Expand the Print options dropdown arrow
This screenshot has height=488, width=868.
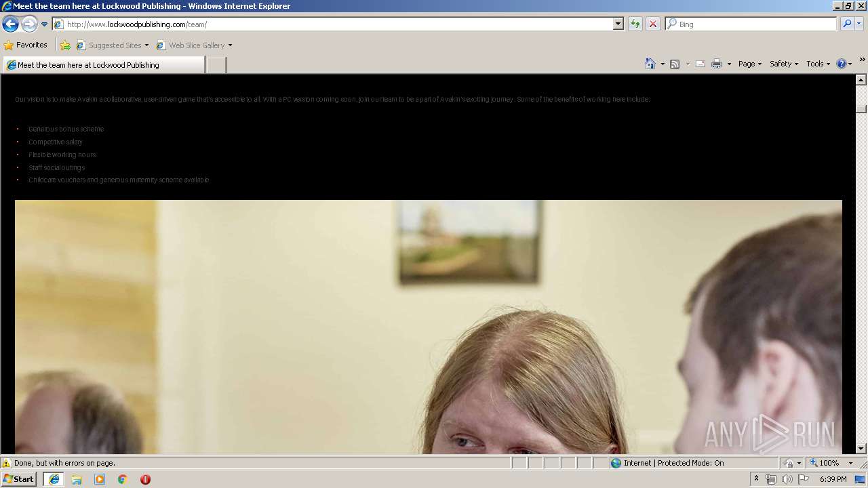(x=729, y=64)
